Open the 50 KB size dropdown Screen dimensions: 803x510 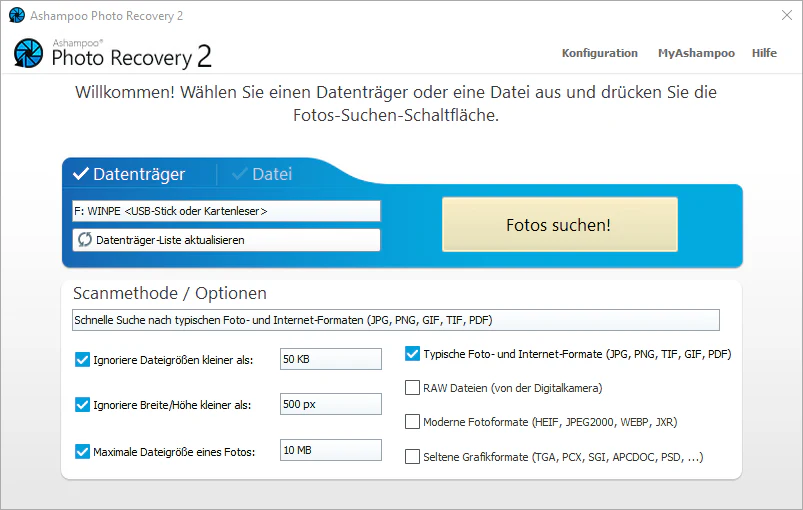pos(331,359)
